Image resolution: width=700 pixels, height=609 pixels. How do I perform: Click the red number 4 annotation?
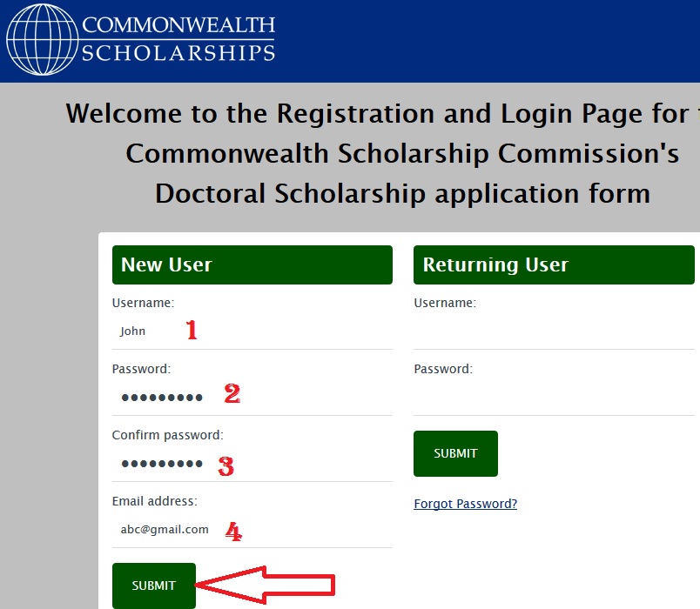[x=233, y=532]
